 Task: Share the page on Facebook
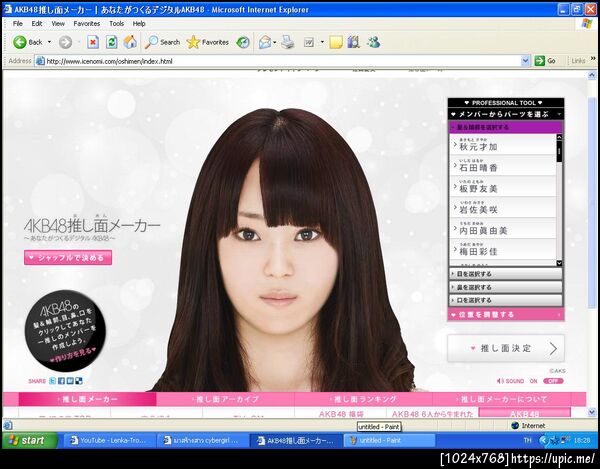(61, 381)
